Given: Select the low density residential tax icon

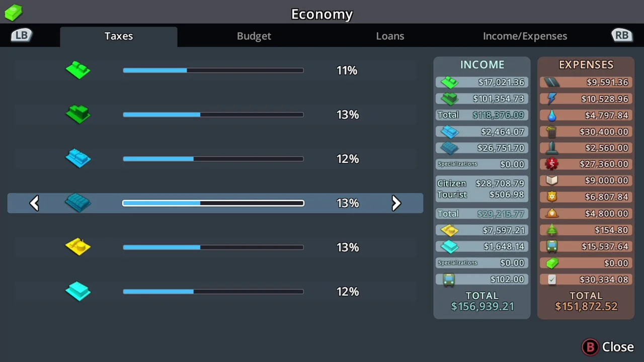Looking at the screenshot, I should tap(78, 70).
